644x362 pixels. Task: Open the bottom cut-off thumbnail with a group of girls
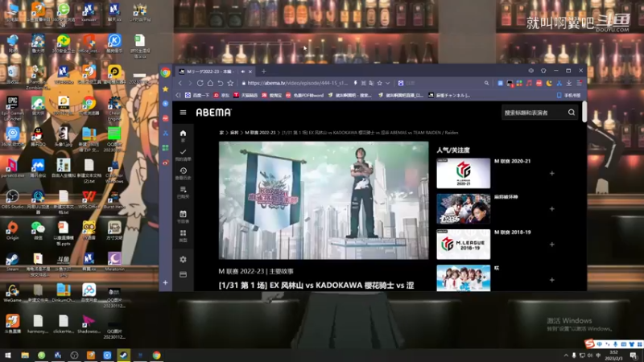pyautogui.click(x=464, y=278)
